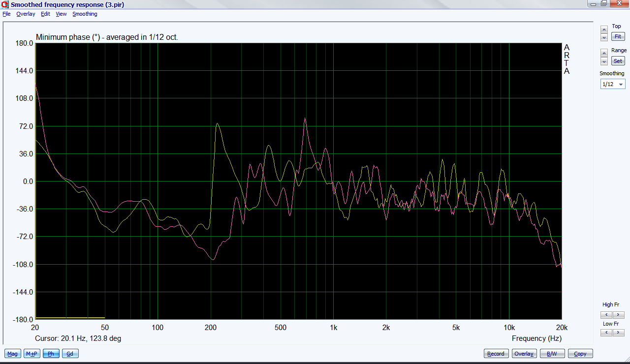630x364 pixels.
Task: Click the Record button
Action: click(x=496, y=354)
